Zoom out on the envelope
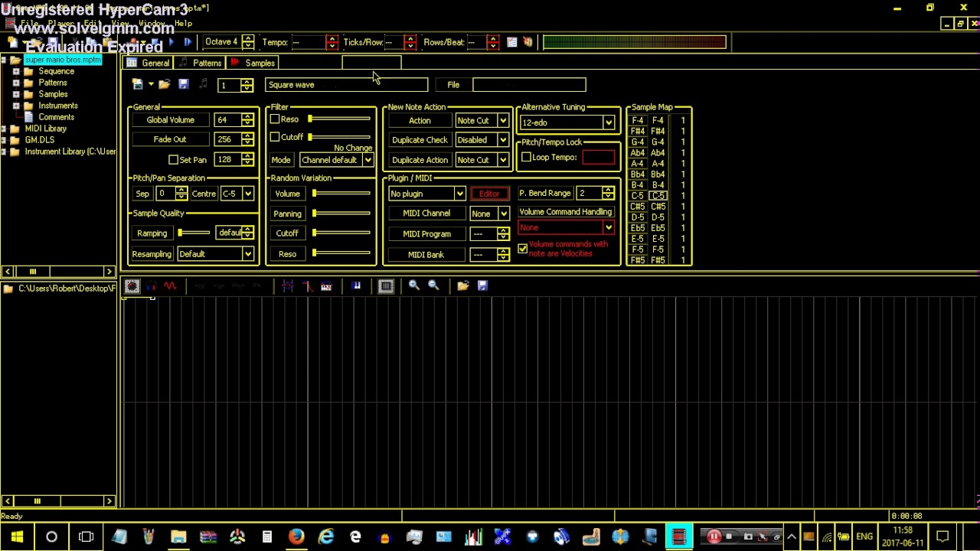The width and height of the screenshot is (980, 551). (x=433, y=286)
